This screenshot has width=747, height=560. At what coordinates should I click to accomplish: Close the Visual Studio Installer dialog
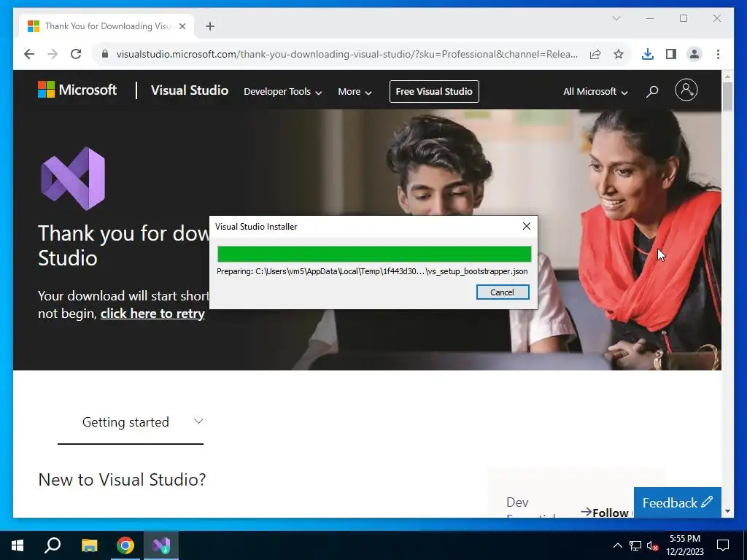[x=527, y=226]
